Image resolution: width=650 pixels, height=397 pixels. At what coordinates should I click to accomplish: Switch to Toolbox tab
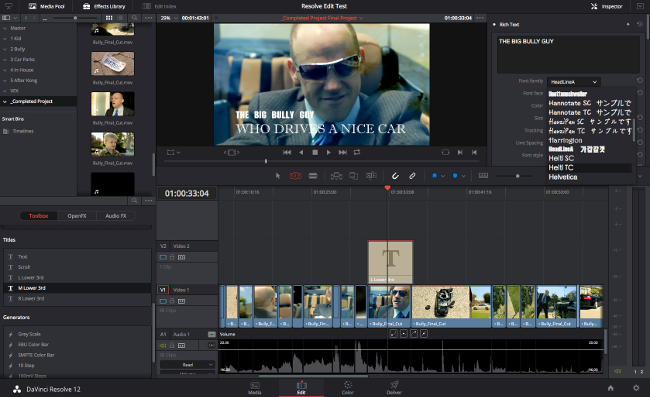click(39, 216)
